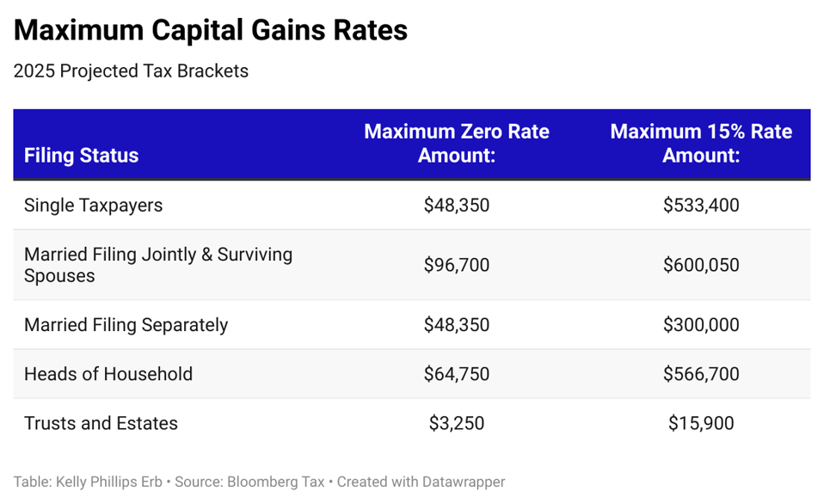824x504 pixels.
Task: Click the $96,700 zero rate cell
Action: coord(456,265)
